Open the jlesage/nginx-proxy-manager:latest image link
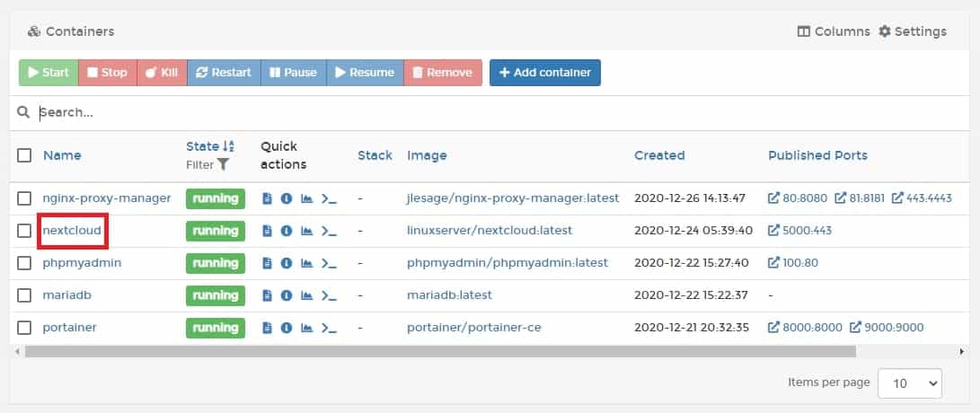 pos(513,198)
